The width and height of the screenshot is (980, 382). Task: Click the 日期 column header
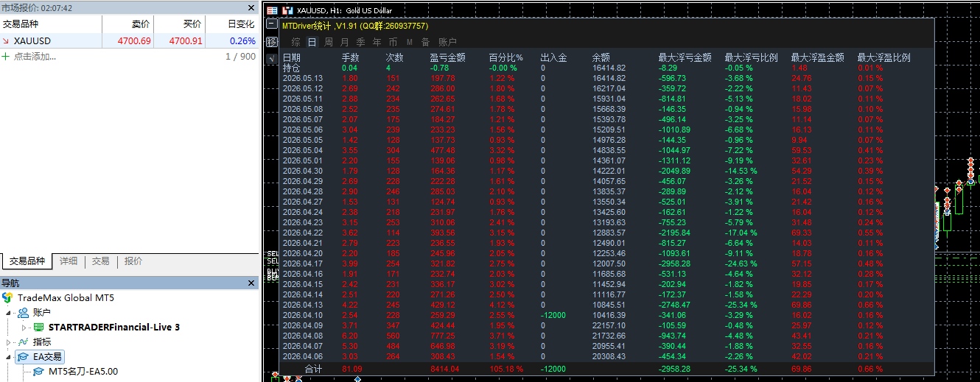pos(292,57)
